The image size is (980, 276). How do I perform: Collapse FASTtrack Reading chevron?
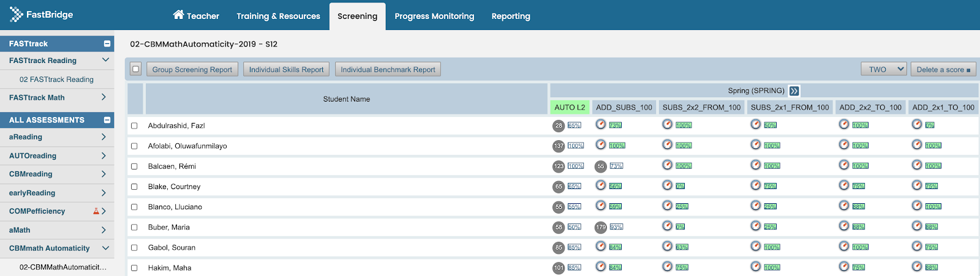tap(105, 60)
